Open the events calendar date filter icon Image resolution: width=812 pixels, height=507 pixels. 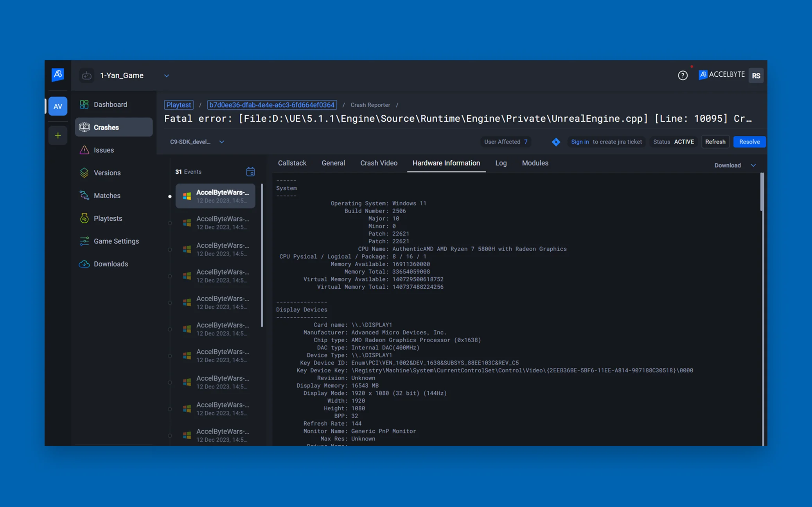coord(250,172)
